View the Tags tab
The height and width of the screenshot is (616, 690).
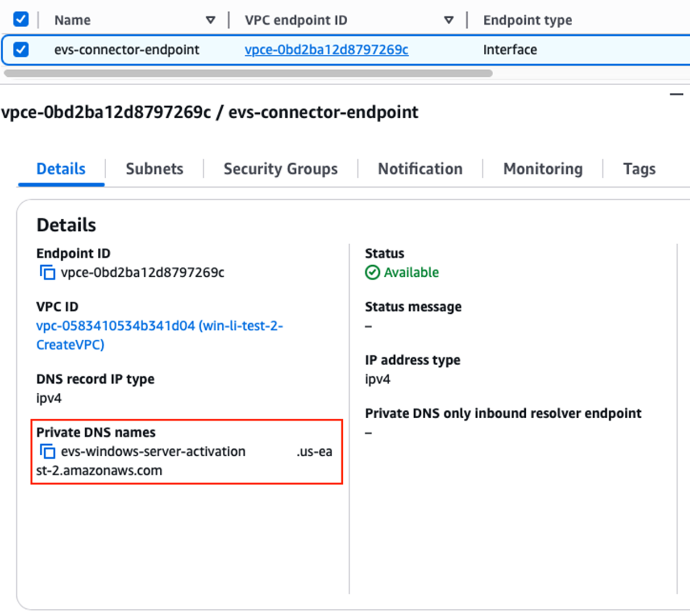(x=639, y=169)
